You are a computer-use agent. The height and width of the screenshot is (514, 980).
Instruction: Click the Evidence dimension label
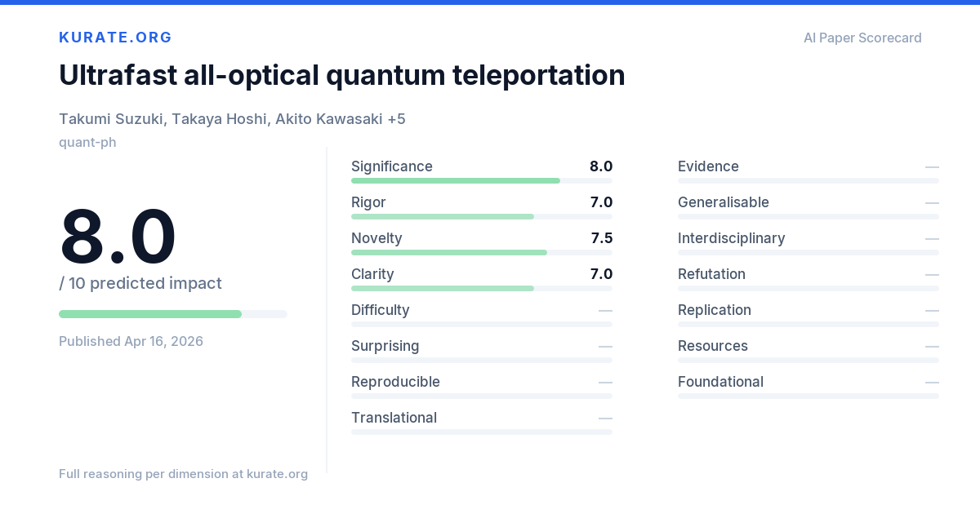(708, 166)
